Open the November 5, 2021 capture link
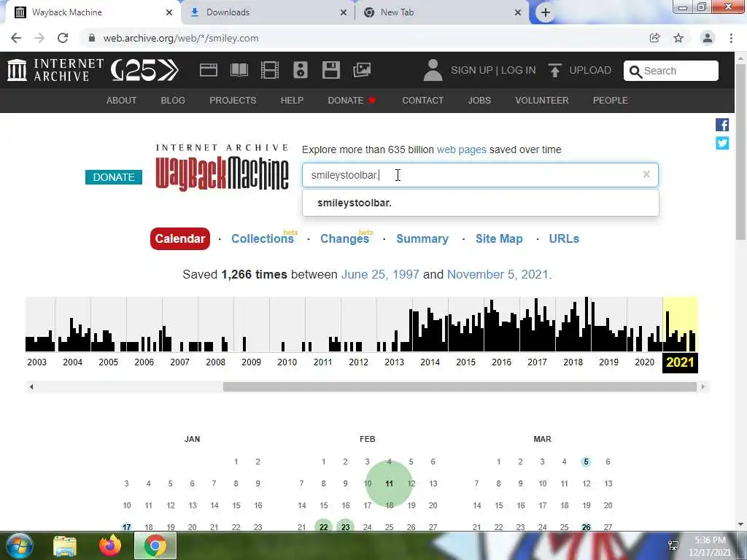This screenshot has width=747, height=560. coord(498,274)
